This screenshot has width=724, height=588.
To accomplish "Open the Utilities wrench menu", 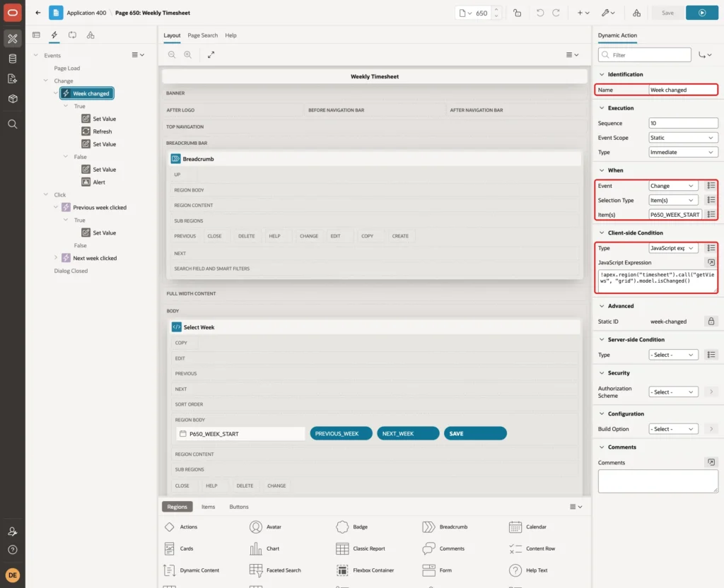I will click(x=608, y=13).
